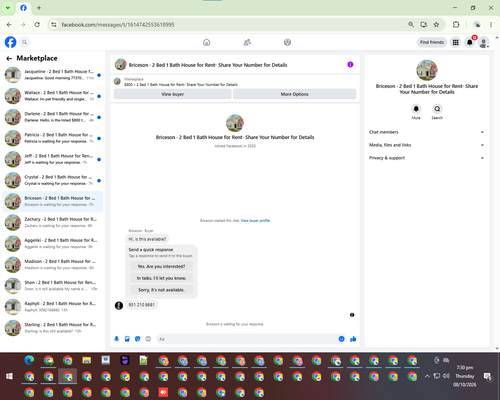Click the listing thumbnail in the right panel
The image size is (500, 400).
pos(427,70)
